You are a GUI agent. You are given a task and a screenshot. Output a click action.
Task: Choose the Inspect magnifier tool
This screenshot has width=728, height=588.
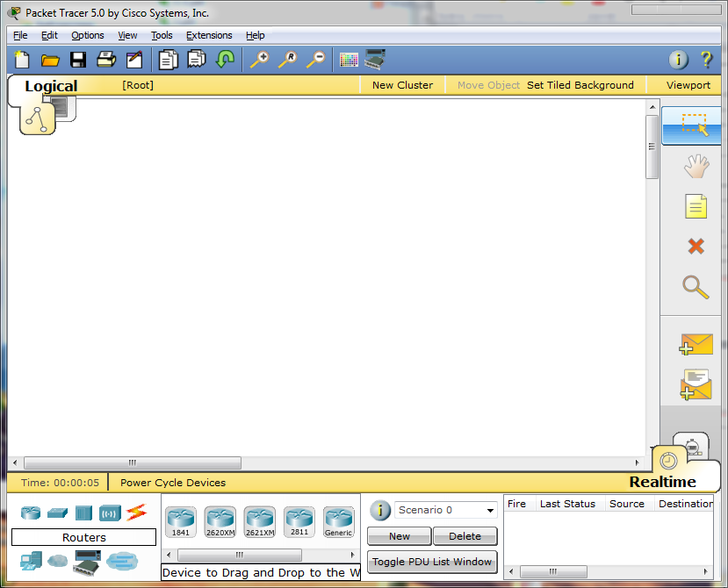pyautogui.click(x=696, y=287)
